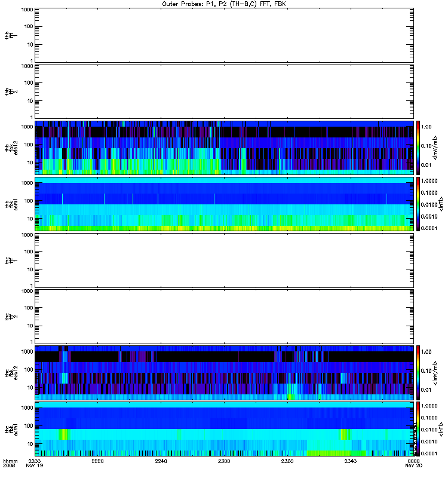Click the thc fbk edc12 color bar
The image size is (448, 478).
pyautogui.click(x=418, y=373)
